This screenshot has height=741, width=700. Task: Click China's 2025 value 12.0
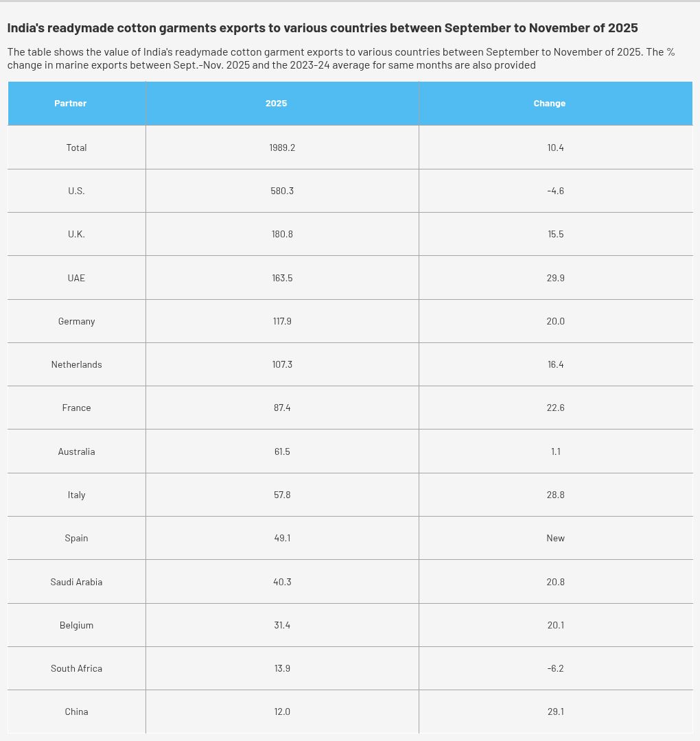[282, 711]
